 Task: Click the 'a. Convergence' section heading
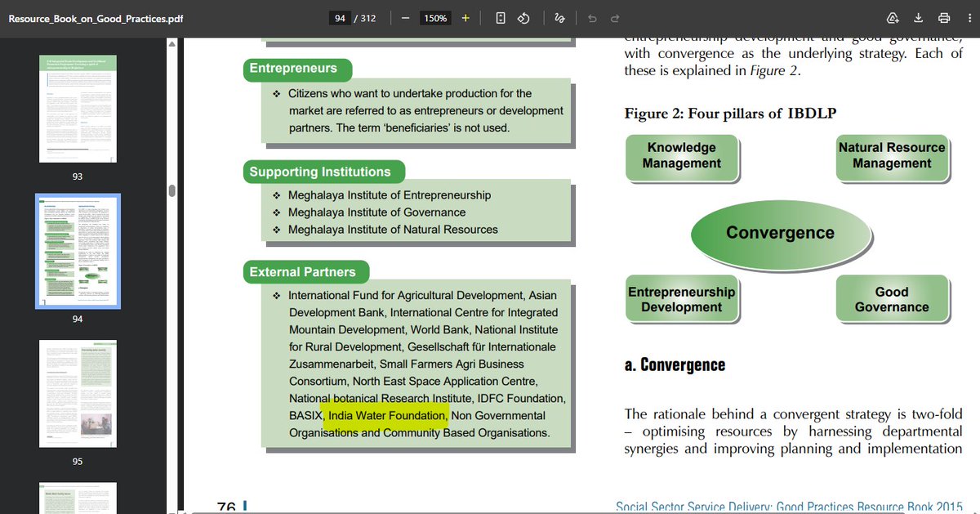(675, 364)
